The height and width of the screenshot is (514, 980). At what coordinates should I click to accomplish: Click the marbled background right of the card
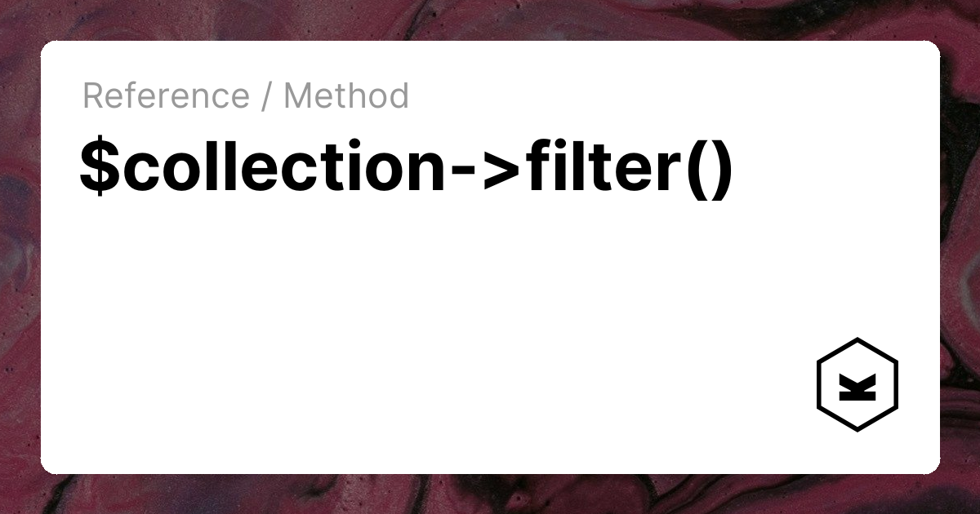[960, 257]
